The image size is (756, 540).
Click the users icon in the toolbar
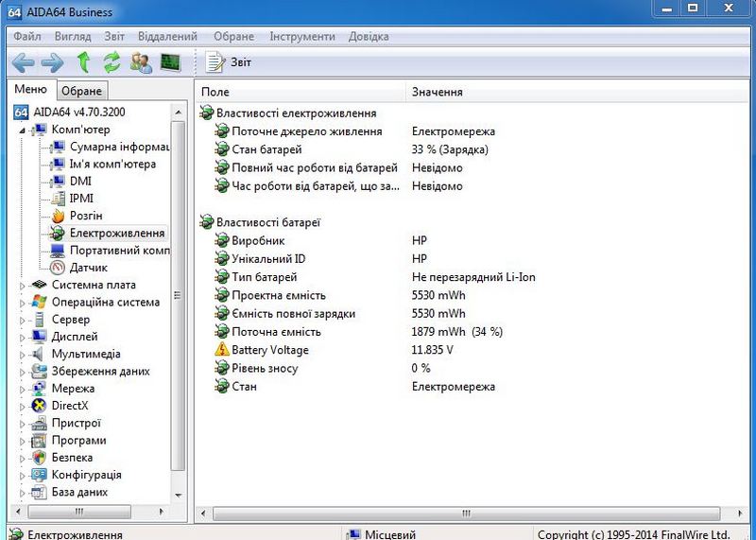click(141, 62)
